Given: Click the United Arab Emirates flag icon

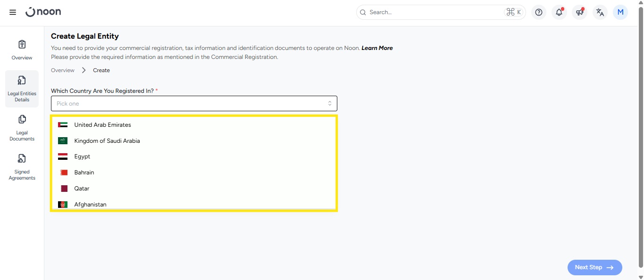Looking at the screenshot, I should pyautogui.click(x=63, y=125).
